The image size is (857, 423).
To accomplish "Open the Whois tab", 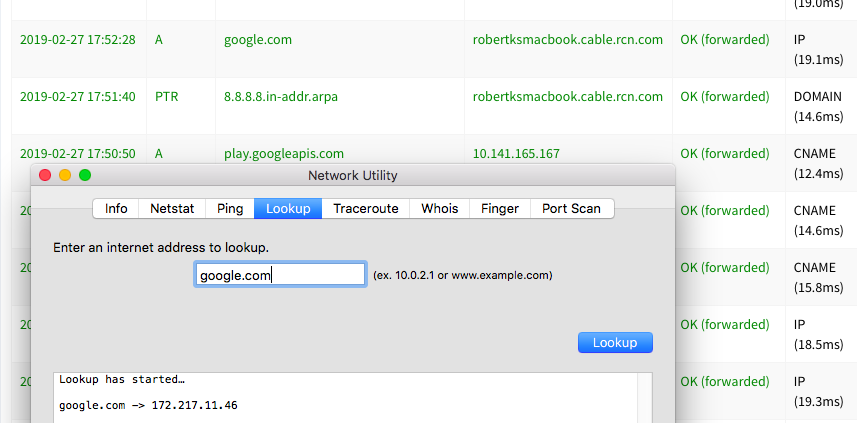I will point(440,208).
